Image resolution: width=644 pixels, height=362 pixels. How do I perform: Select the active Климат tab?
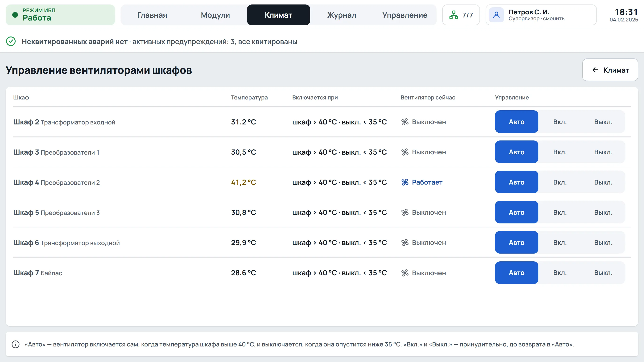pos(278,15)
